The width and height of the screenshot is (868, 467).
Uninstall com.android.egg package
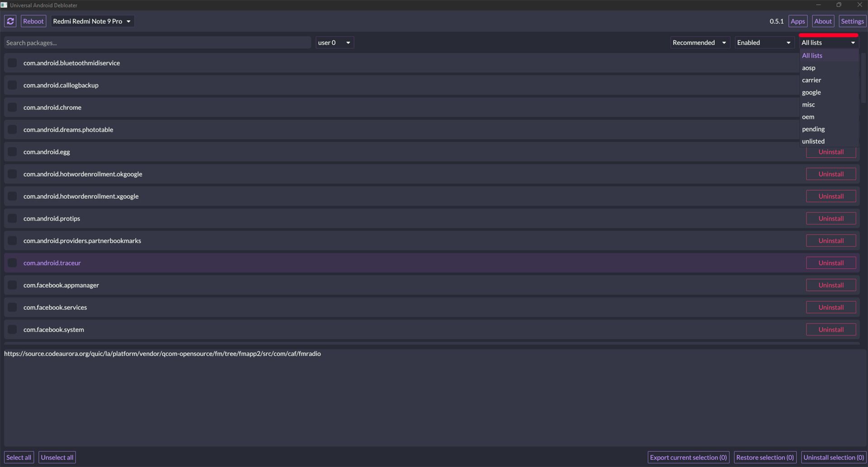point(831,152)
